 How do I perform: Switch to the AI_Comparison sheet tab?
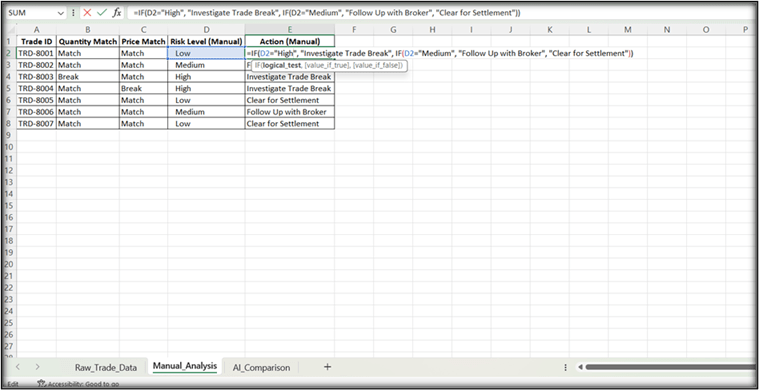pos(261,367)
